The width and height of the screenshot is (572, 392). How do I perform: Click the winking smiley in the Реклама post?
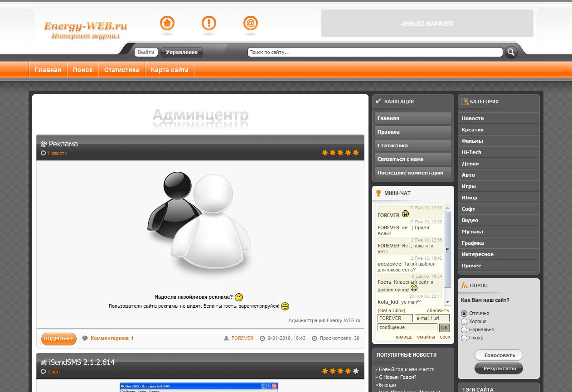pos(239,297)
